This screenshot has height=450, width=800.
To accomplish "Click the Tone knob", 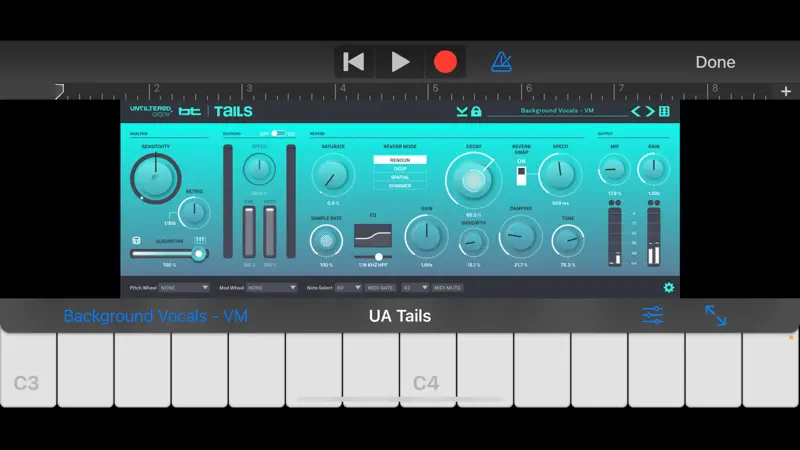I will (x=567, y=240).
